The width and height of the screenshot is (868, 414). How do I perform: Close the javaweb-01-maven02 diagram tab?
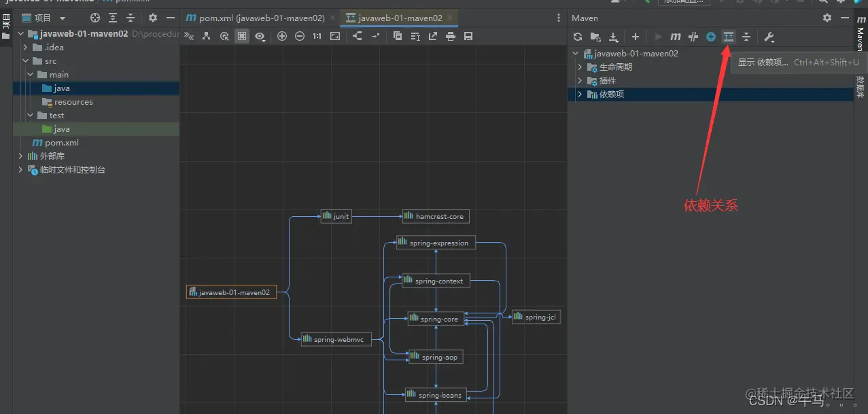(x=451, y=18)
